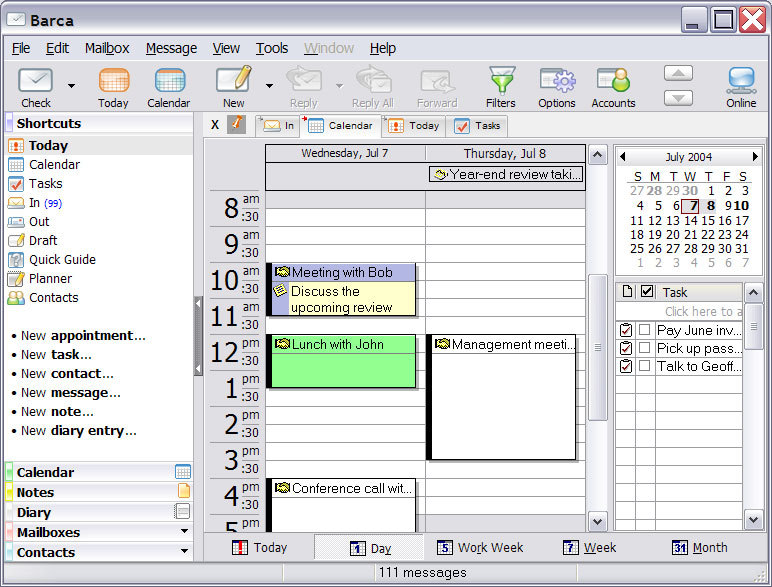The height and width of the screenshot is (587, 772).
Task: Open the Filters funnel icon
Action: tap(501, 81)
